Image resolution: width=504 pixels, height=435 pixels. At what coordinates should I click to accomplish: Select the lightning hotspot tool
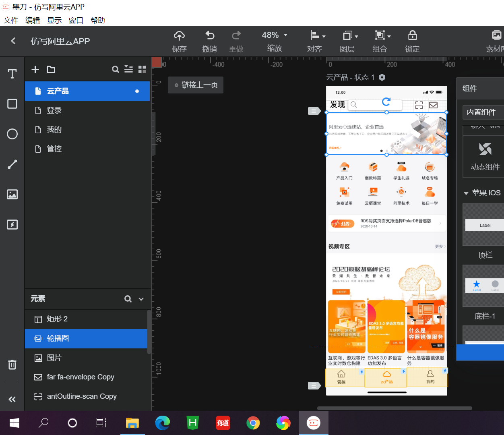click(12, 225)
